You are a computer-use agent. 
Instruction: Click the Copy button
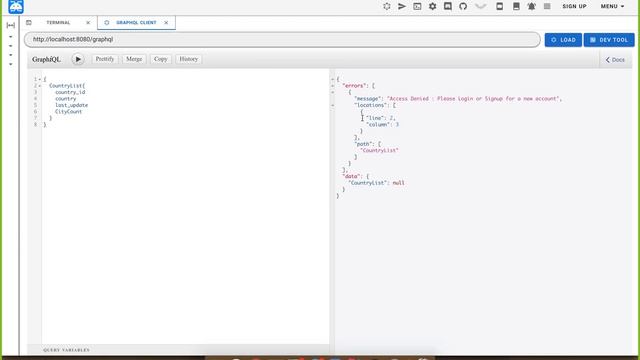161,59
